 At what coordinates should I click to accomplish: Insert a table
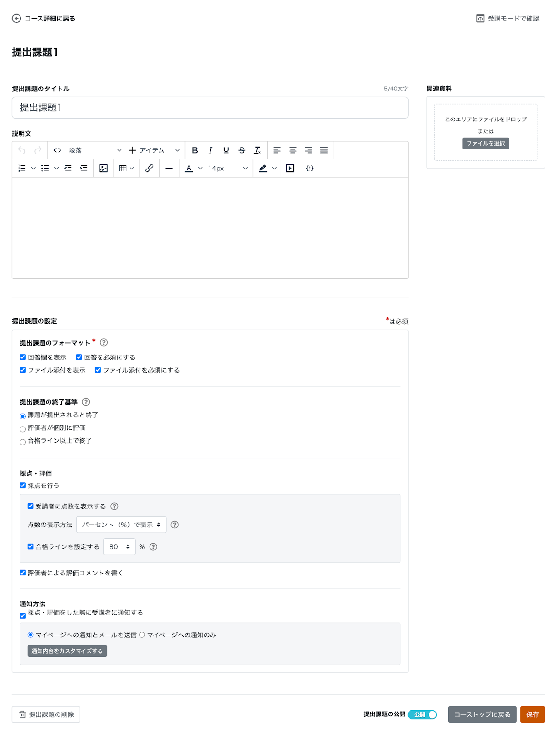click(x=123, y=169)
